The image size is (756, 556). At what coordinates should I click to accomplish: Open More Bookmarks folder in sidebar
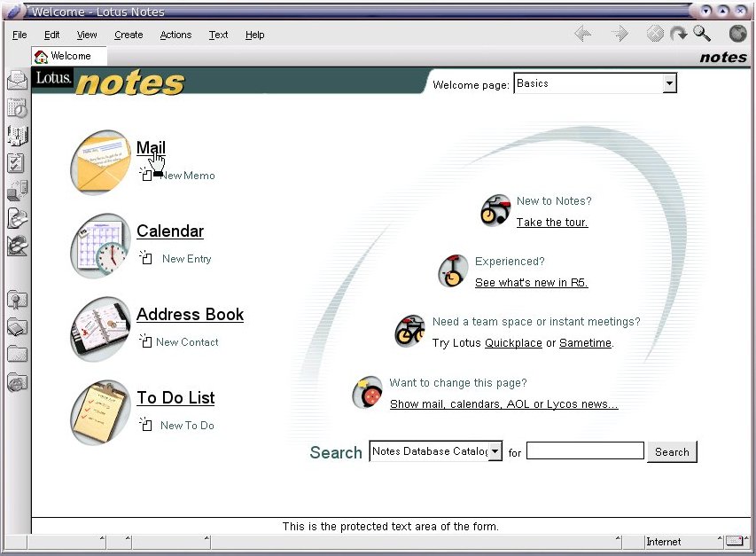pyautogui.click(x=18, y=355)
